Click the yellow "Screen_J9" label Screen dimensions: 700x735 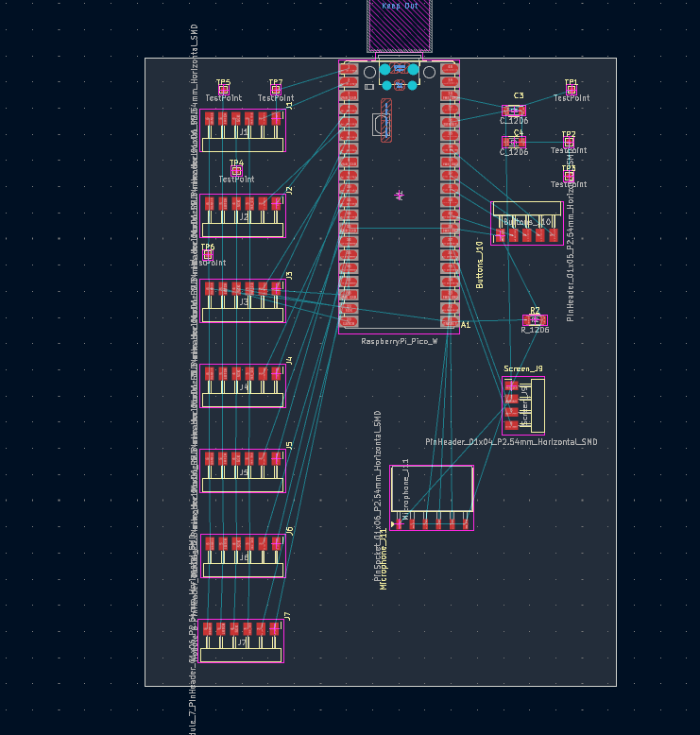pyautogui.click(x=523, y=368)
